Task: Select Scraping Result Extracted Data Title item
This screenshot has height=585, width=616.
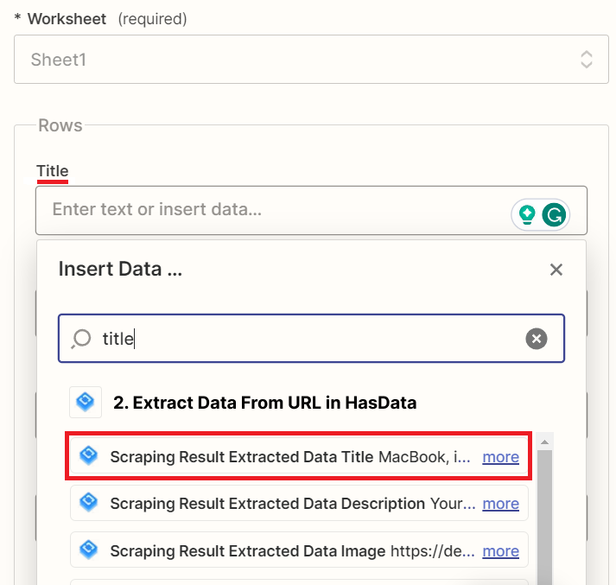Action: (299, 456)
